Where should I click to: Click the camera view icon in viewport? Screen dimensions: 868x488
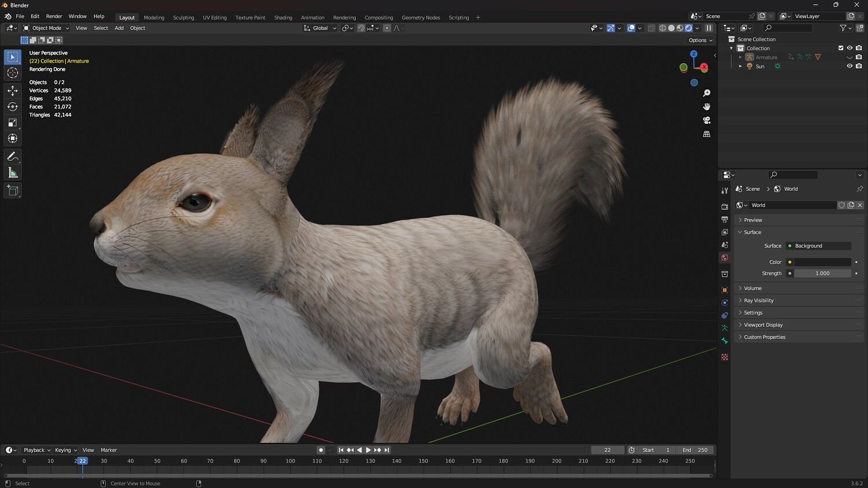coord(707,120)
